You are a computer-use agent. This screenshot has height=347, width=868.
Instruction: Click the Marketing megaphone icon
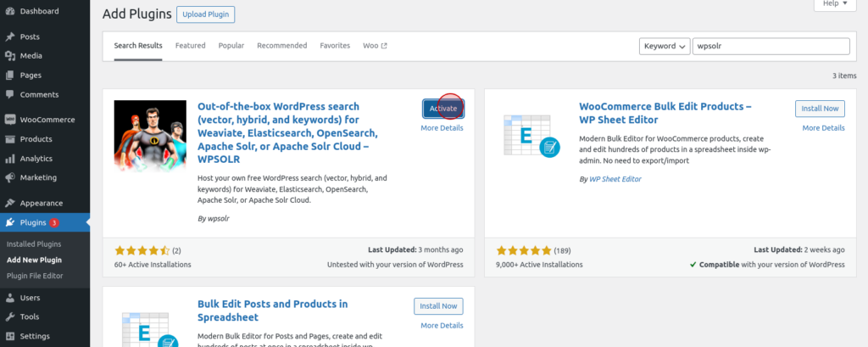[10, 178]
